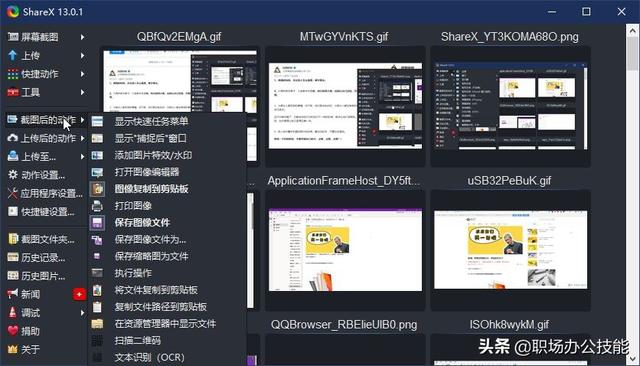Click the 关于 crown icon
The width and height of the screenshot is (640, 366).
pyautogui.click(x=13, y=349)
